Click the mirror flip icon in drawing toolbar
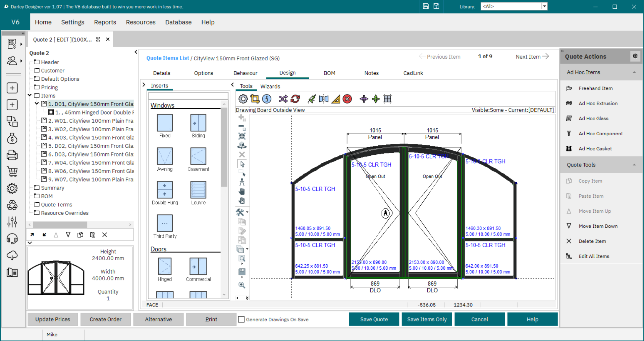The width and height of the screenshot is (644, 341). click(324, 99)
